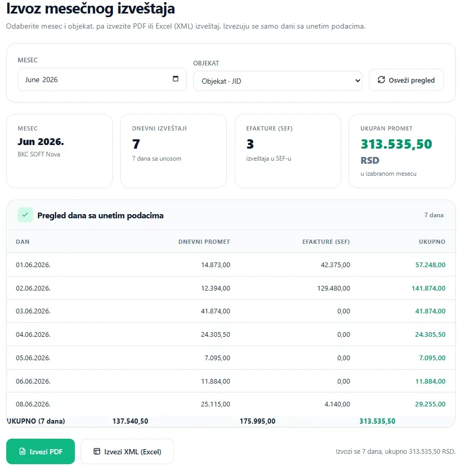Image resolution: width=476 pixels, height=473 pixels.
Task: Open the calendar picker icon in month field
Action: click(175, 79)
